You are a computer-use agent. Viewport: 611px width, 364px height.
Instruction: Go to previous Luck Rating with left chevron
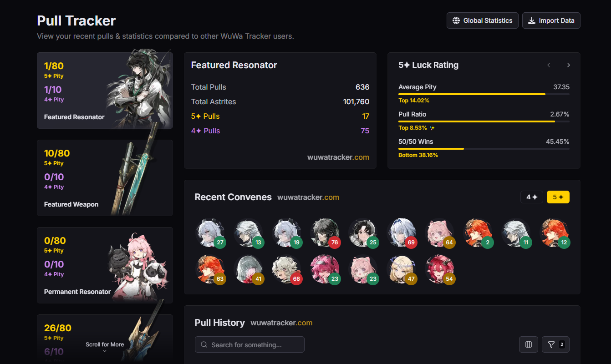549,65
